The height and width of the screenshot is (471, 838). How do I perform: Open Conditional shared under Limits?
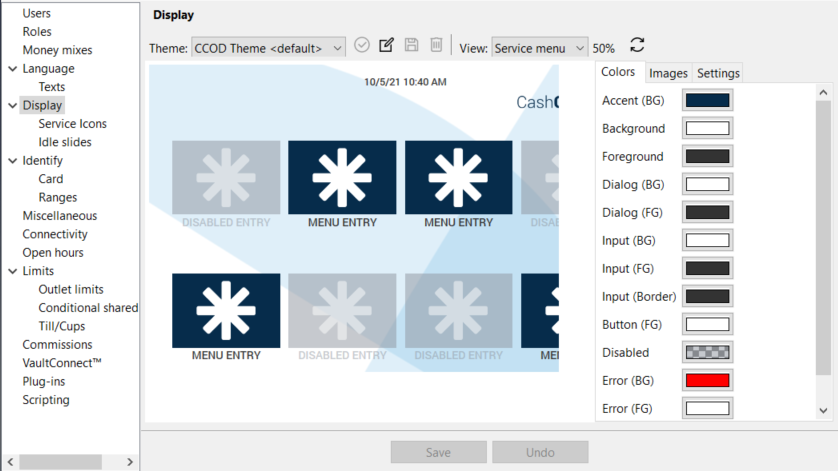(x=88, y=308)
